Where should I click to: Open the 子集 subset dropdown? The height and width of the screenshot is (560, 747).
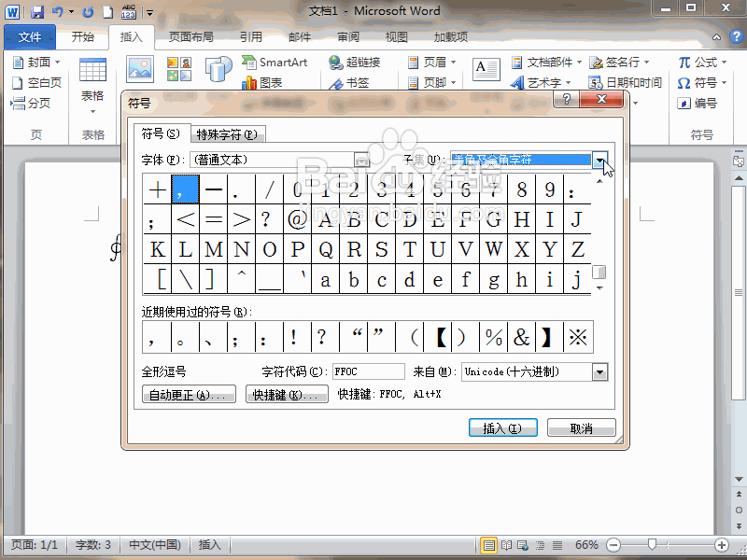[x=600, y=160]
